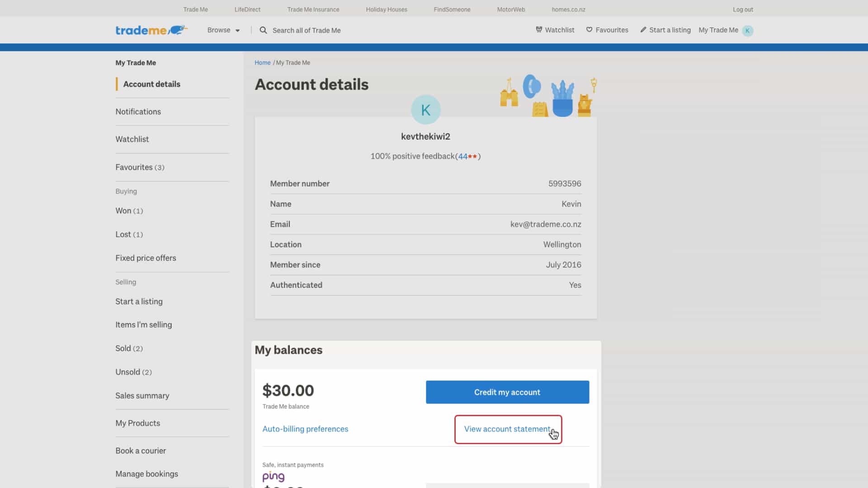Click the large K profile avatar
This screenshot has height=488, width=868.
(x=425, y=110)
